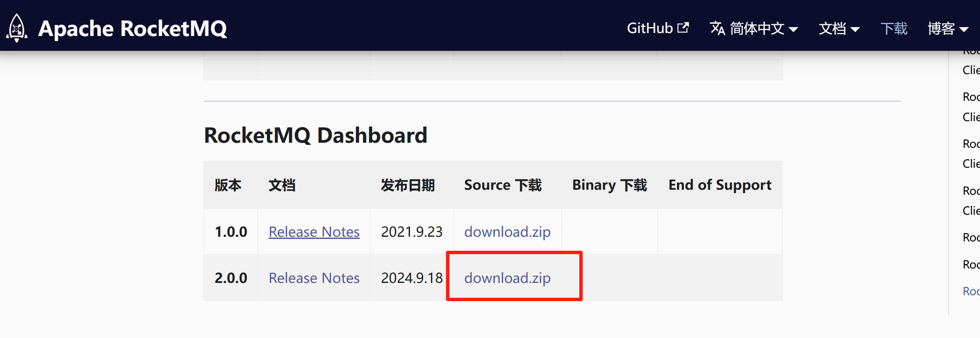Click the Binary 下载 column header
Viewport: 980px width, 338px height.
point(610,185)
